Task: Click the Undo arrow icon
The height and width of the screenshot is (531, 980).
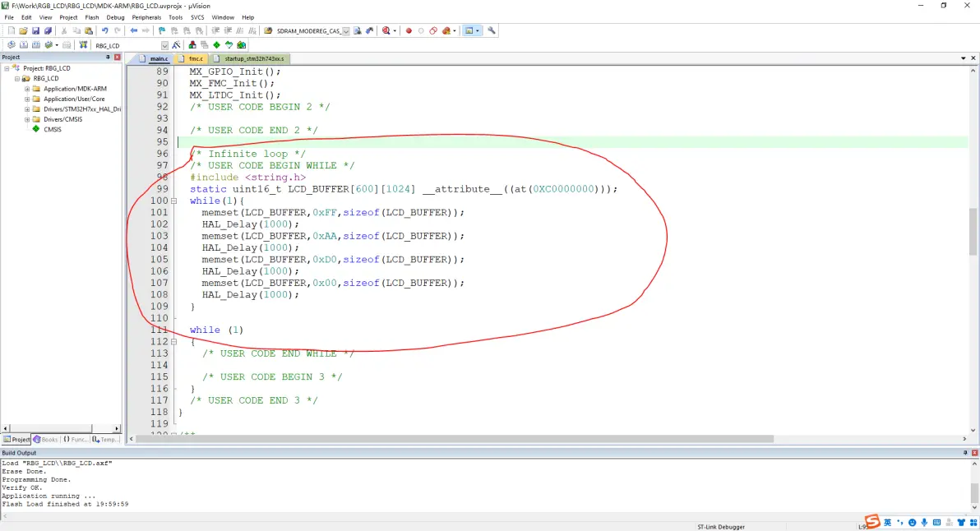Action: tap(105, 30)
